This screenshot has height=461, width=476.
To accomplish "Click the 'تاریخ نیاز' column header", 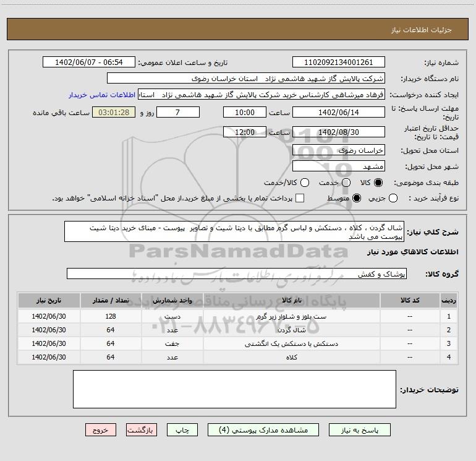I will [x=49, y=300].
